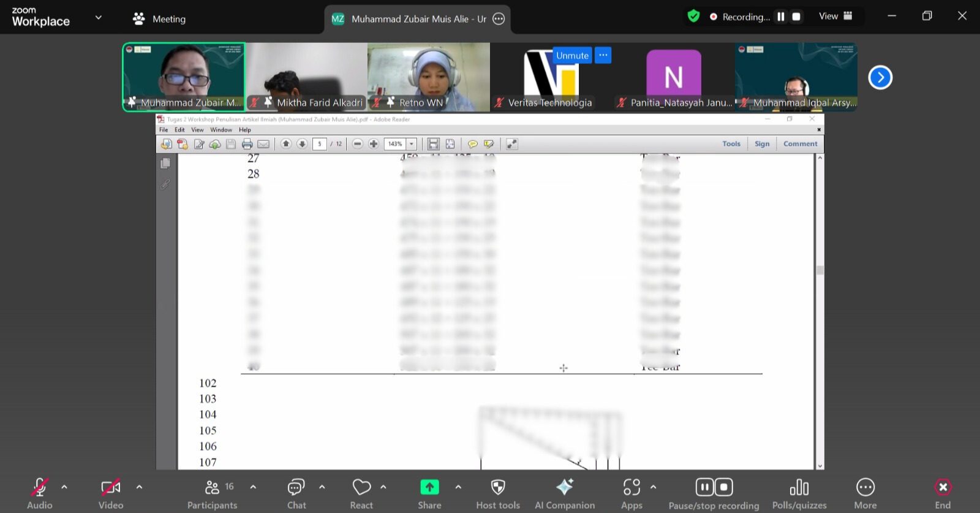This screenshot has height=513, width=980.
Task: Open Host tools shield icon
Action: pyautogui.click(x=498, y=487)
